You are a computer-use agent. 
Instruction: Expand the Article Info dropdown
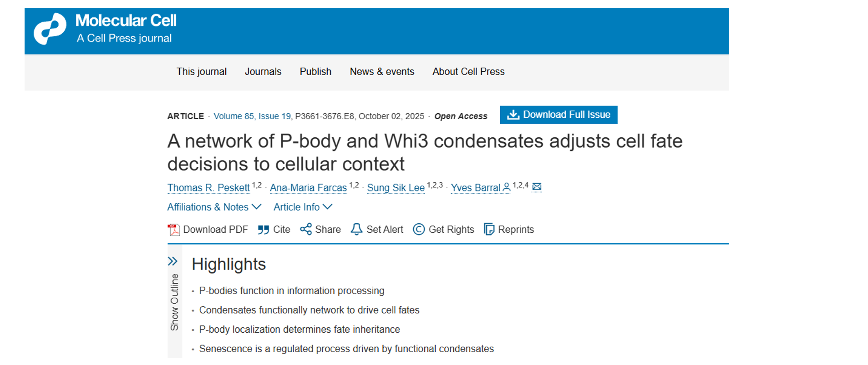303,207
